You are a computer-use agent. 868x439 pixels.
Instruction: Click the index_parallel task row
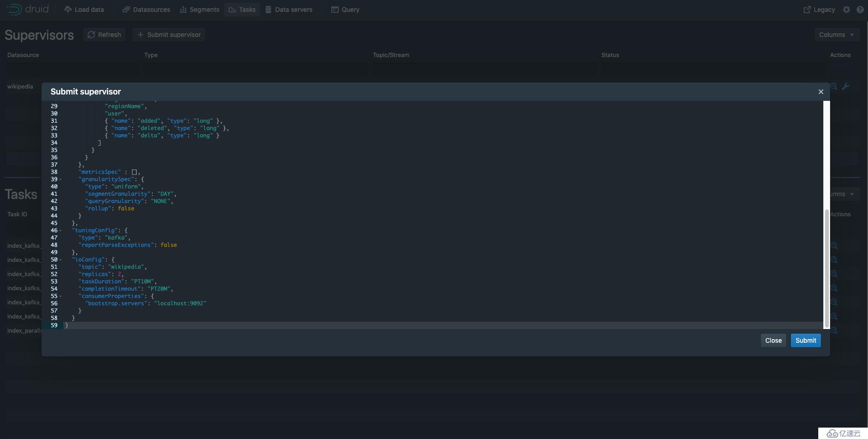tap(24, 330)
